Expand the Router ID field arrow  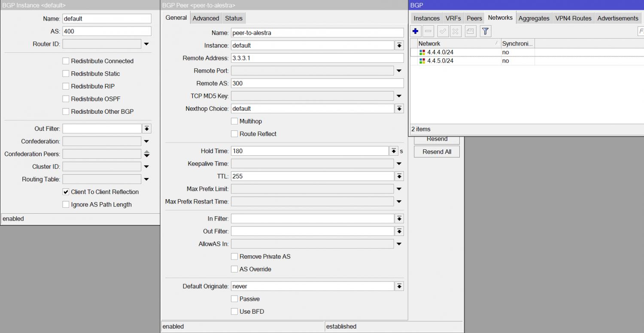click(146, 44)
